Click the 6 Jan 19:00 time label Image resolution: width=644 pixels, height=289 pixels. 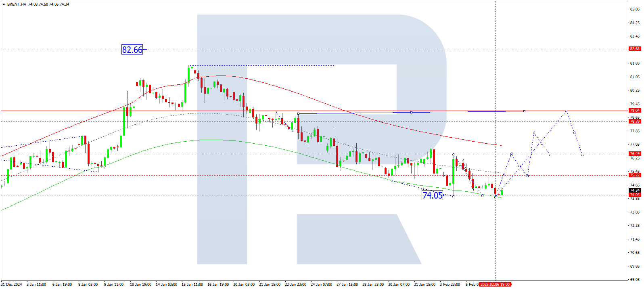[62, 285]
